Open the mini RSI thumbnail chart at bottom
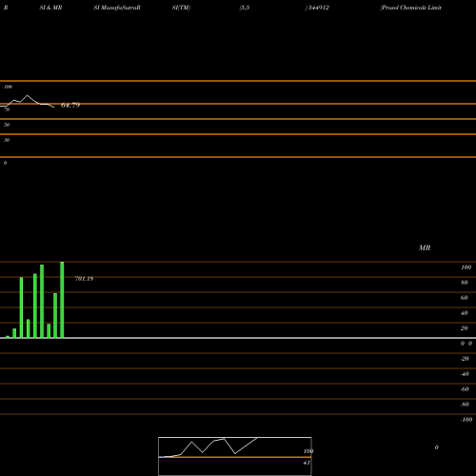 pos(235,456)
